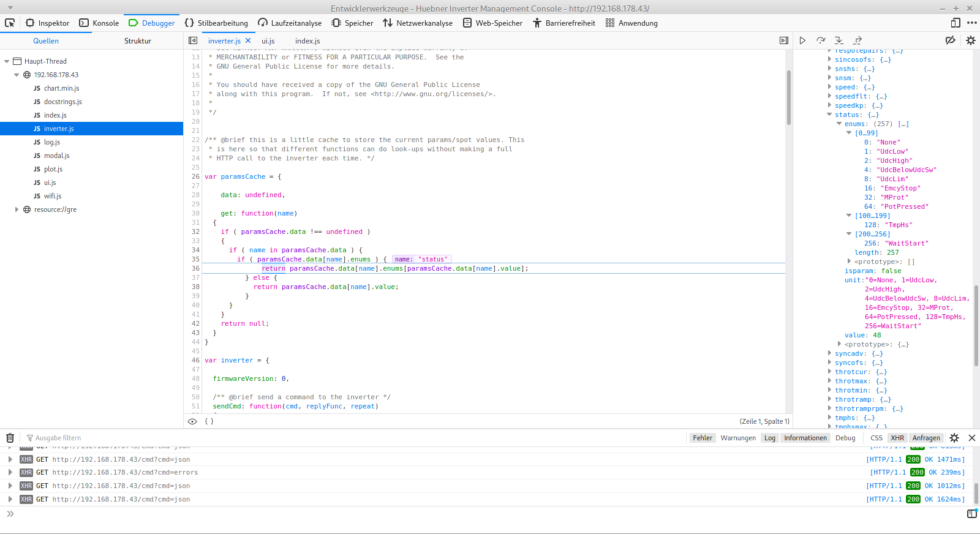Collapse the status scope variable
The image size is (980, 534).
tap(830, 115)
